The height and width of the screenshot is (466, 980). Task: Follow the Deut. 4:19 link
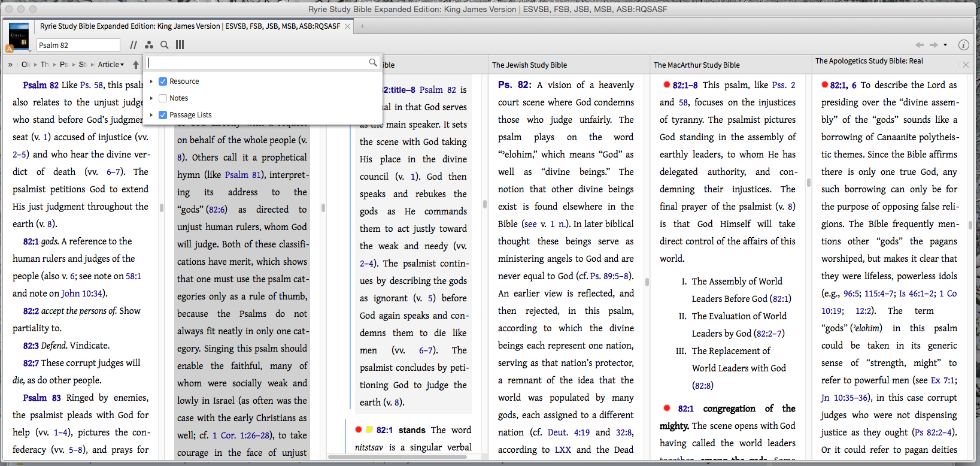[x=569, y=432]
